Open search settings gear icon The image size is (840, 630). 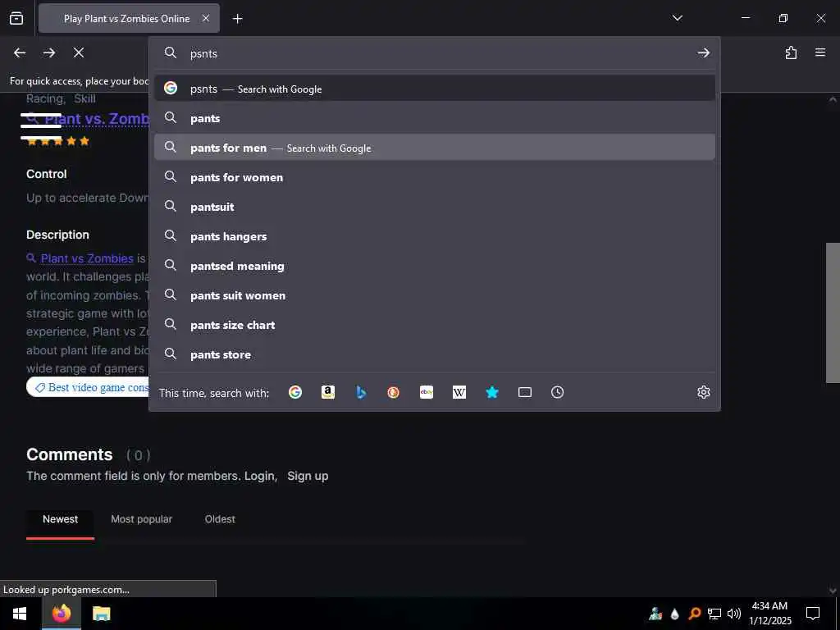pyautogui.click(x=703, y=392)
